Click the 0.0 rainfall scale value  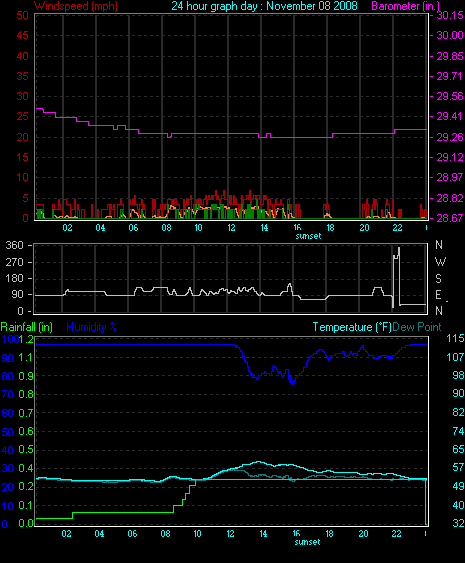[26, 523]
